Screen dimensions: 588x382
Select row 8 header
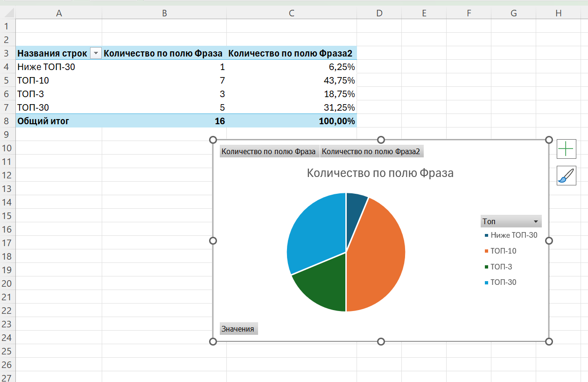[7, 121]
